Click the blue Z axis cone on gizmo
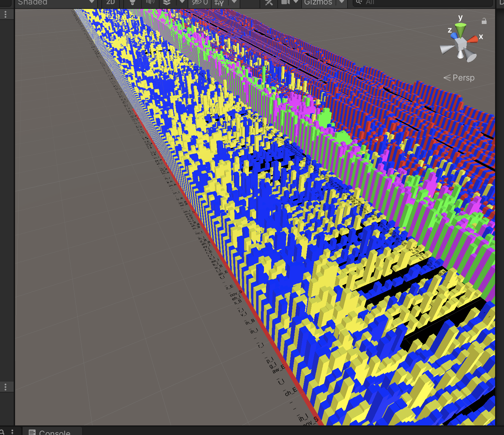Viewport: 504px width, 435px height. [x=454, y=35]
